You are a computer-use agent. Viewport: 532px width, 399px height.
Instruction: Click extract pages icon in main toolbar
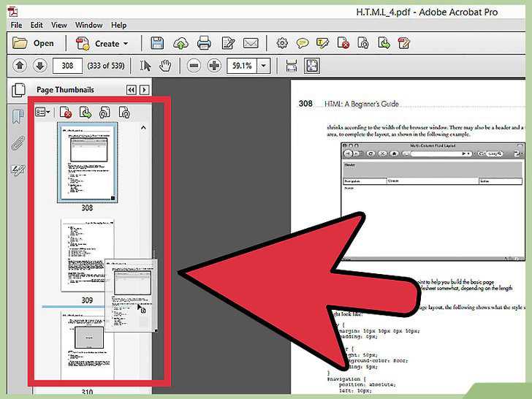(384, 43)
